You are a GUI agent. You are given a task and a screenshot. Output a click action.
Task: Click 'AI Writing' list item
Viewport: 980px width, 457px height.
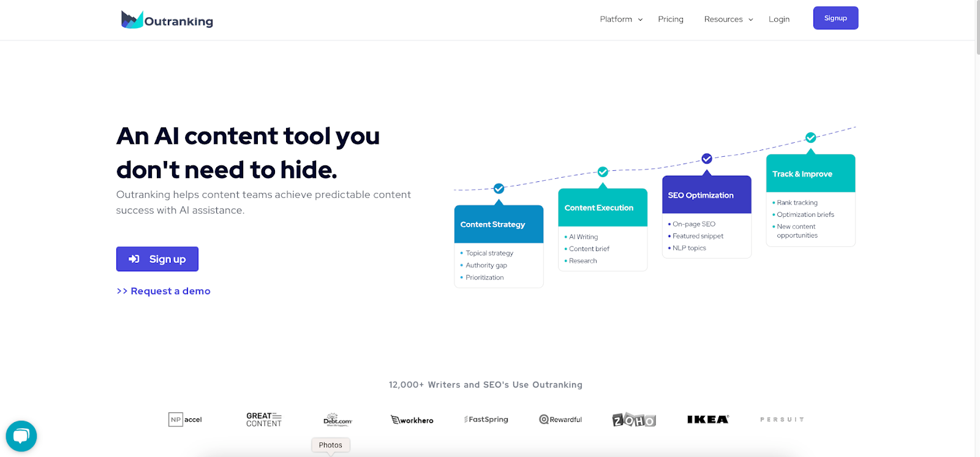pyautogui.click(x=582, y=237)
